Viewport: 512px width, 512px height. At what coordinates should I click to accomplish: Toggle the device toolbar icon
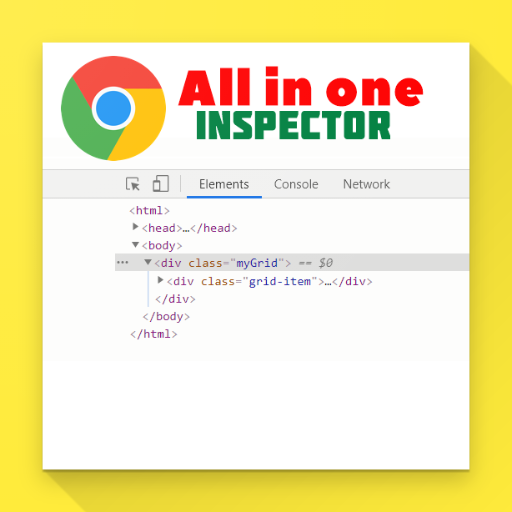161,184
